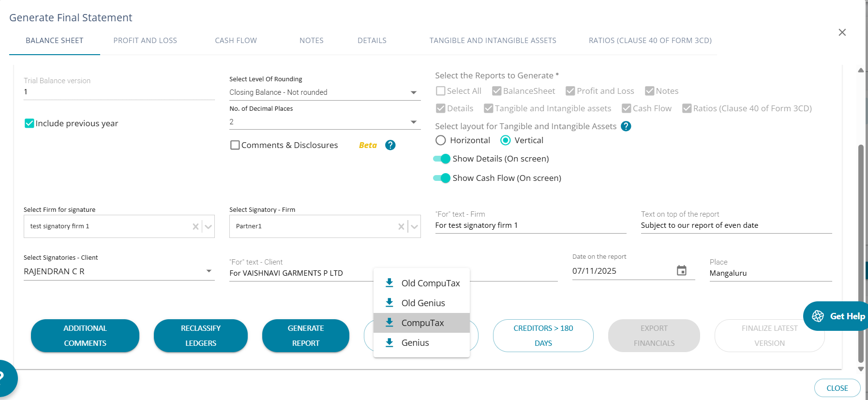Viewport: 868px width, 400px height.
Task: Click the calendar icon for report date
Action: tap(681, 270)
